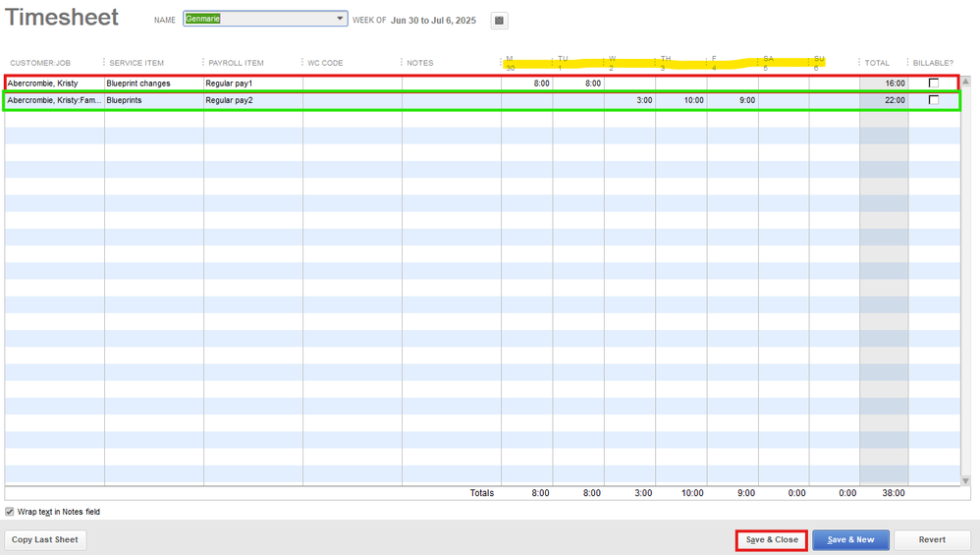Click Save & Close button
Viewport: 980px width, 555px height.
[x=772, y=540]
